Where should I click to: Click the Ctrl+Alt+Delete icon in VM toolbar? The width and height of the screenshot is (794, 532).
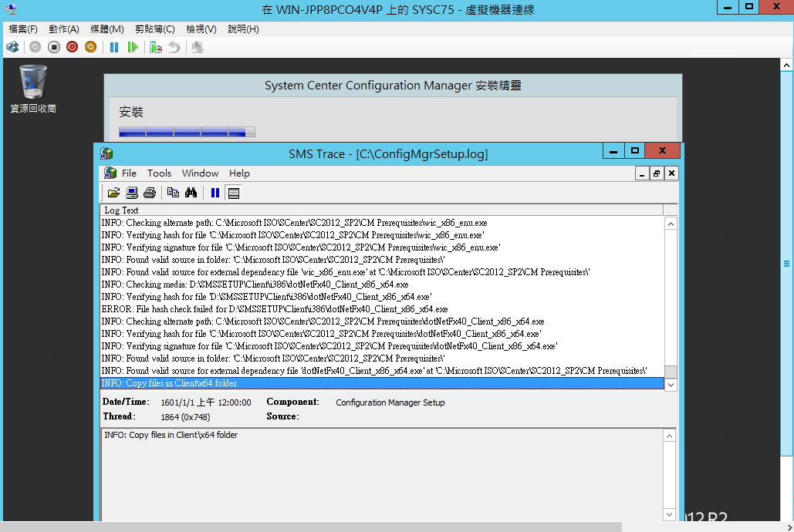pos(12,47)
